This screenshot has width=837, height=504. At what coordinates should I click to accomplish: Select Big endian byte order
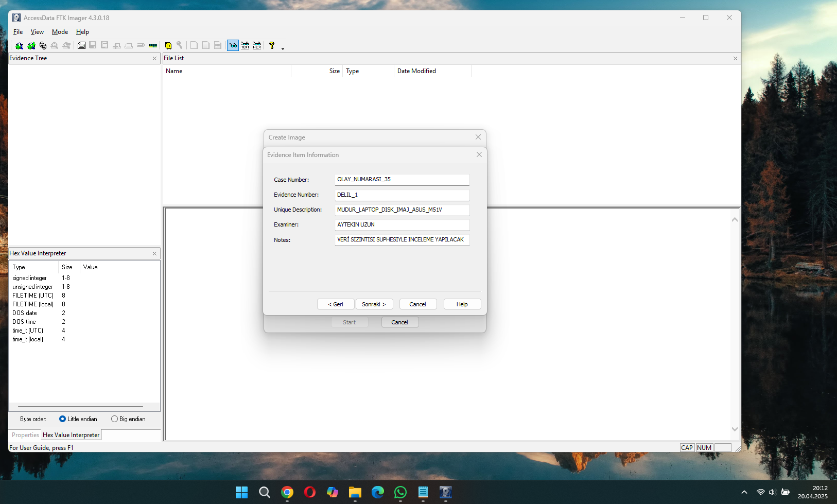129,419
